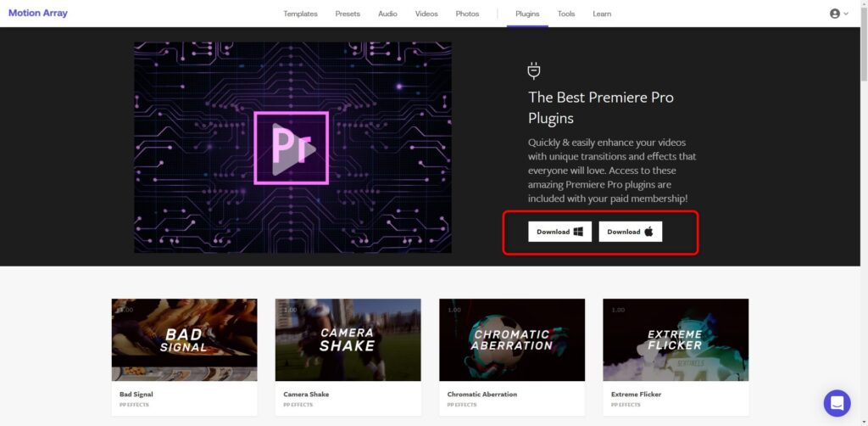
Task: Download the Mac plugin installer
Action: coord(630,232)
